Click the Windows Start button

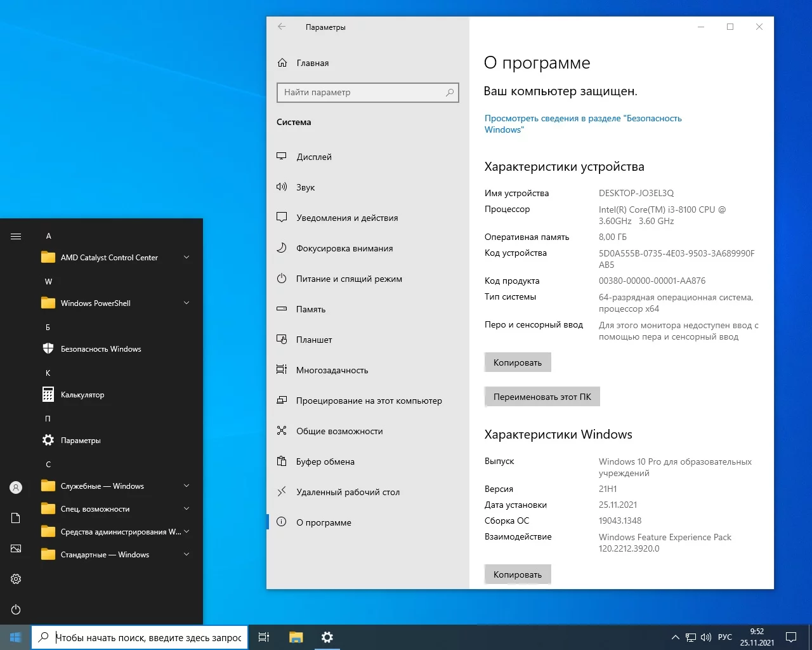click(15, 637)
